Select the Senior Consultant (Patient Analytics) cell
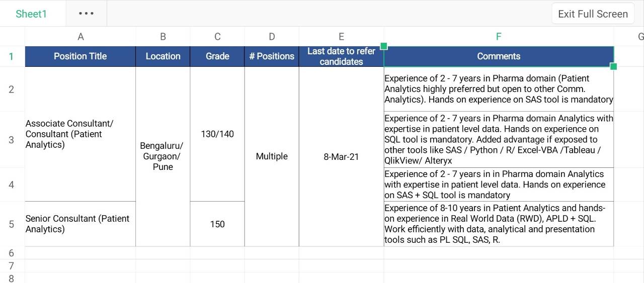Viewport: 644px width, 283px height. [80, 224]
